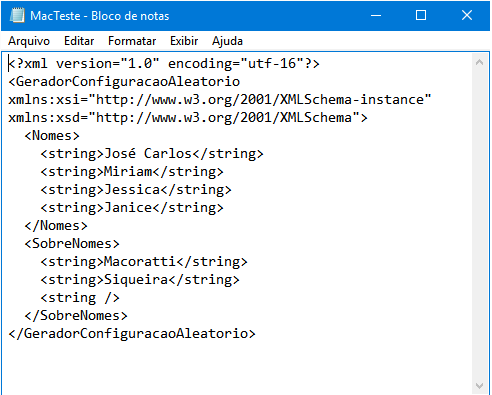Open the Arquivo menu
The width and height of the screenshot is (492, 395).
(29, 41)
